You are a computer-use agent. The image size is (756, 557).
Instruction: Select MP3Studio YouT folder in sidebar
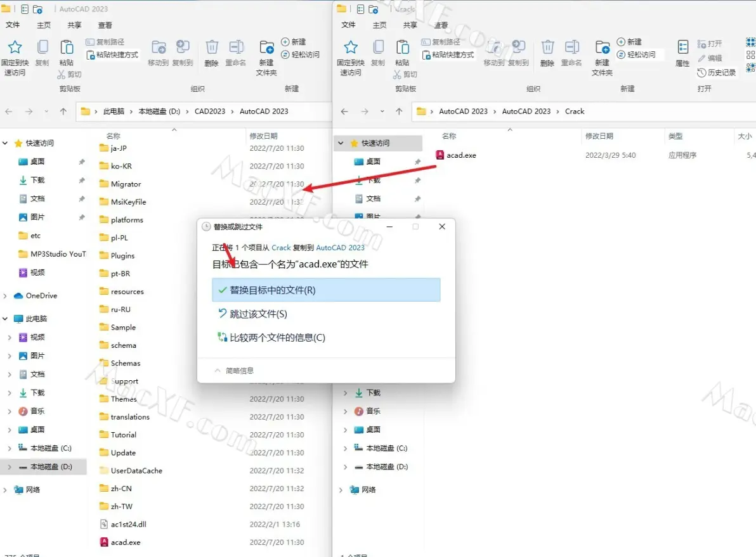52,254
